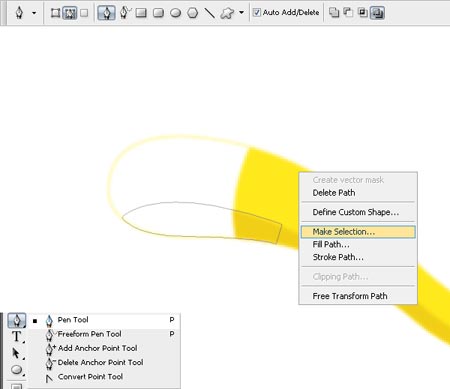Viewport: 450px width, 389px height.
Task: Click Exclude overlapping path areas icon
Action: click(377, 13)
